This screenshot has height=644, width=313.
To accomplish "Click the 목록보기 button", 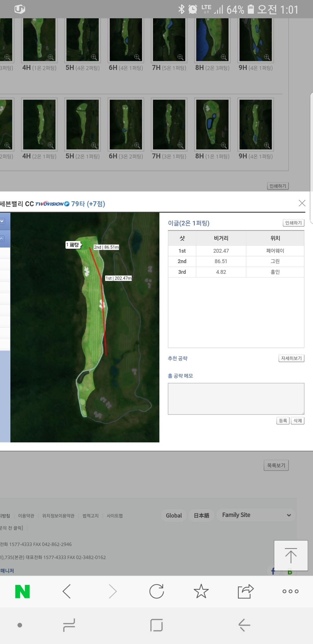I will [x=276, y=465].
